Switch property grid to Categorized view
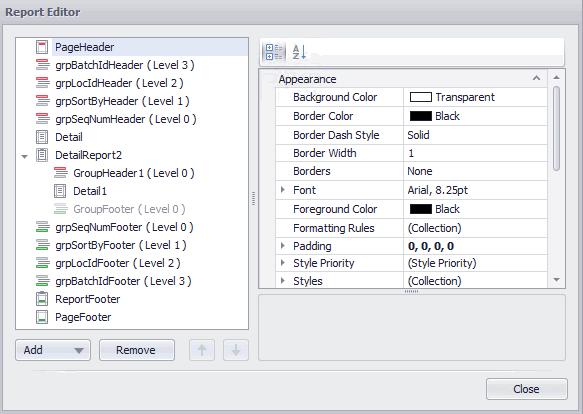Image resolution: width=583 pixels, height=414 pixels. tap(274, 52)
